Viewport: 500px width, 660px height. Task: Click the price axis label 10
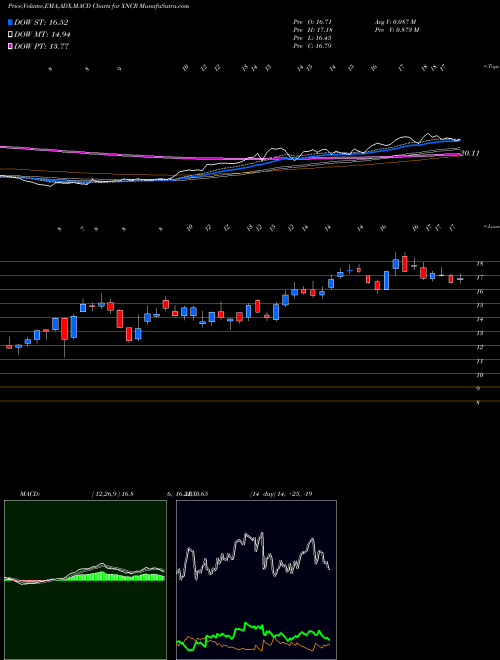(x=479, y=375)
